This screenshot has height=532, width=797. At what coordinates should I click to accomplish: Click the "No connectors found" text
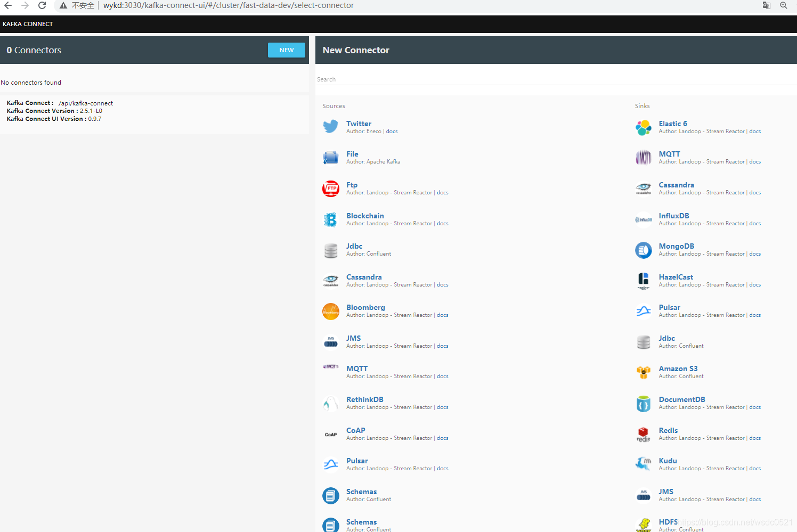pyautogui.click(x=31, y=83)
